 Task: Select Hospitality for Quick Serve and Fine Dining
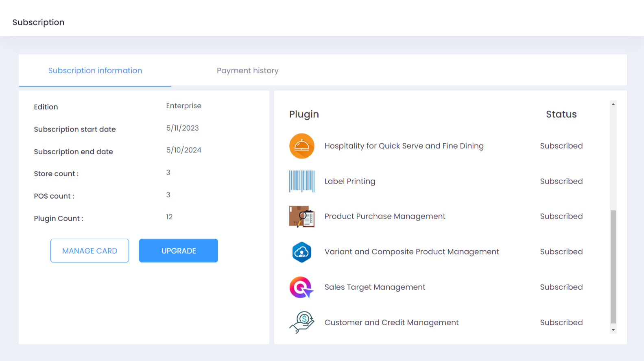pos(404,146)
